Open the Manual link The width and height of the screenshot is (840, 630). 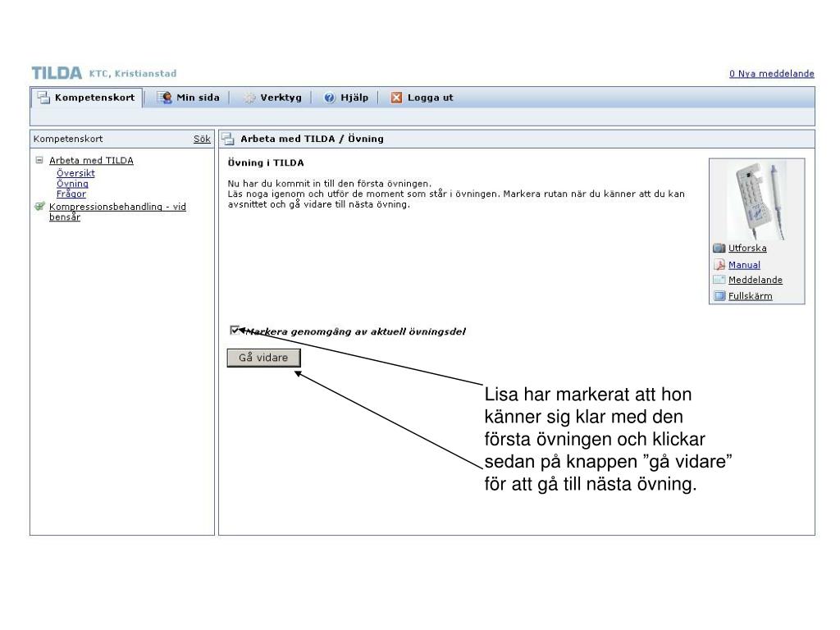(x=744, y=265)
